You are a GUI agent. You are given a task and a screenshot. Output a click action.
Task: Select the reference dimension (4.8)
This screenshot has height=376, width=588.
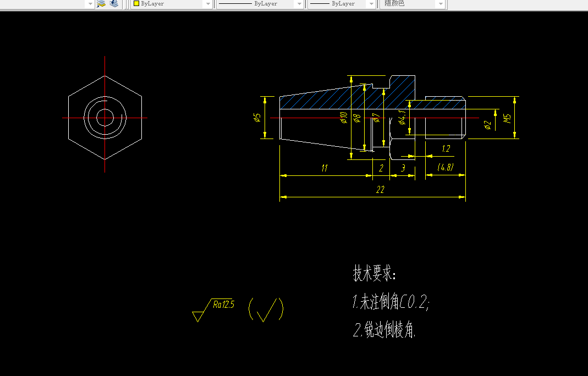pos(444,168)
